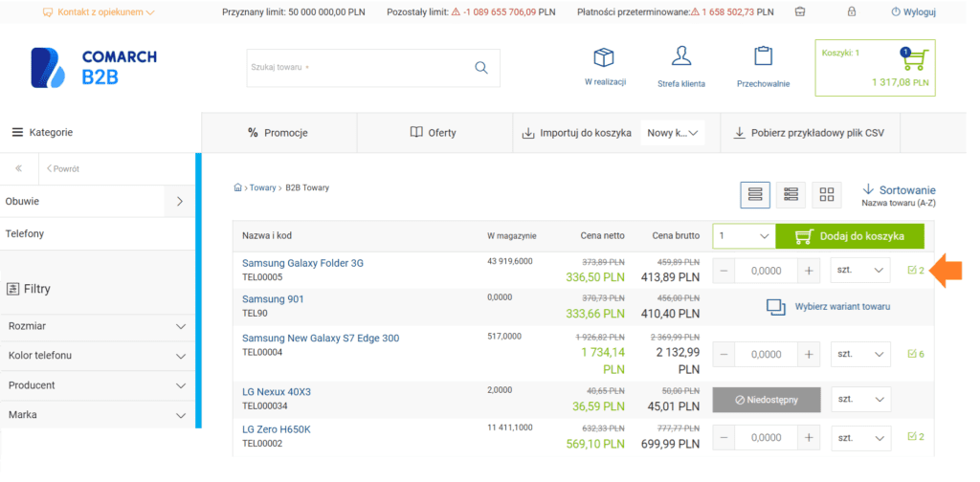Click cart checkmark for LG Zero H650K

click(916, 437)
